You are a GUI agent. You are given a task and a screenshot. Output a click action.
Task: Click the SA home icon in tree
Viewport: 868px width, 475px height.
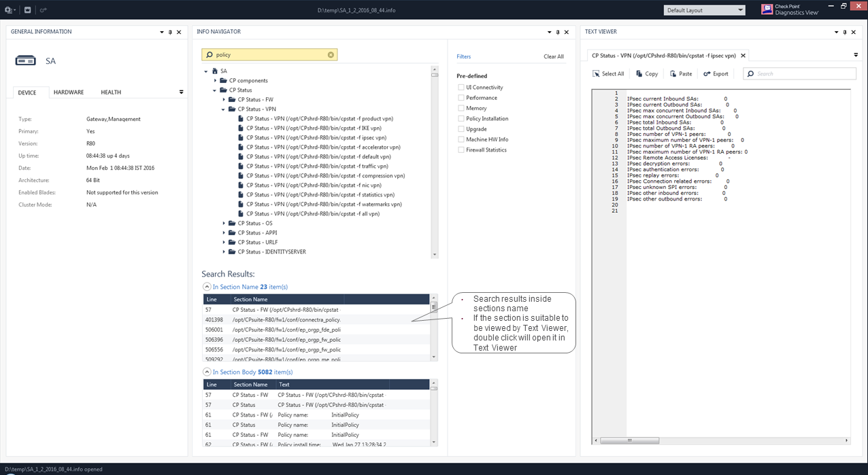pyautogui.click(x=215, y=71)
